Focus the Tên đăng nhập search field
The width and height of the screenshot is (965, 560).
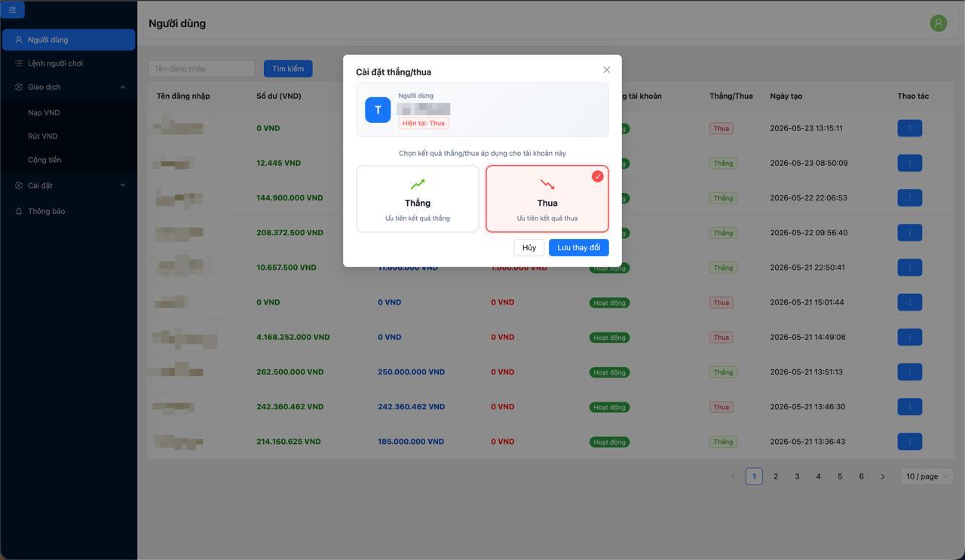[x=201, y=69]
